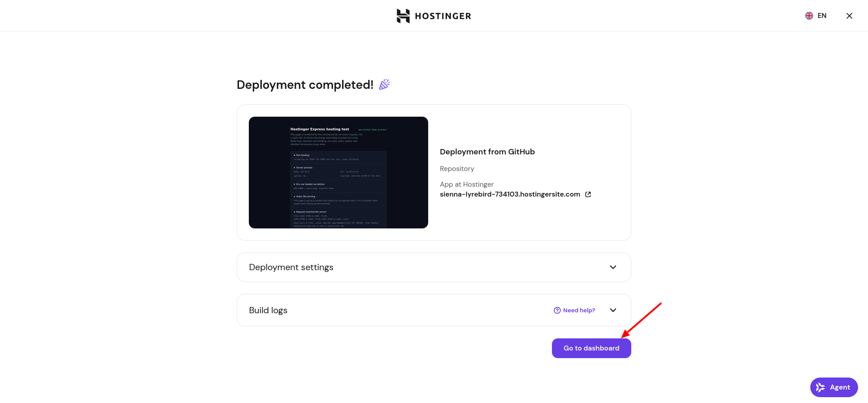
Task: Click the Deployment settings chevron arrow
Action: pos(613,267)
